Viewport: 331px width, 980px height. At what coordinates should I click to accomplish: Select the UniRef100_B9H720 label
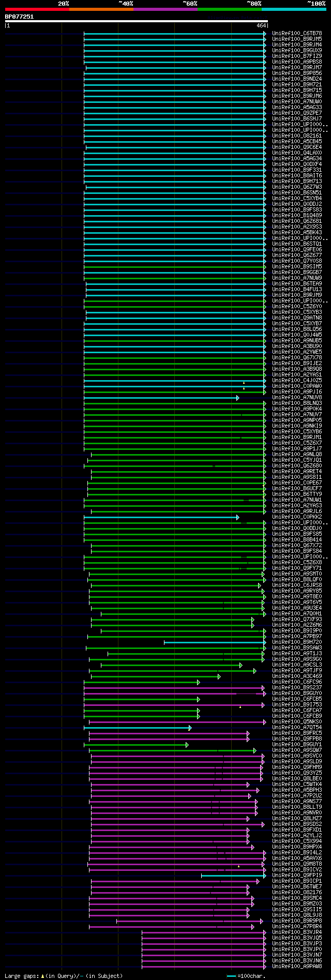pos(297,642)
